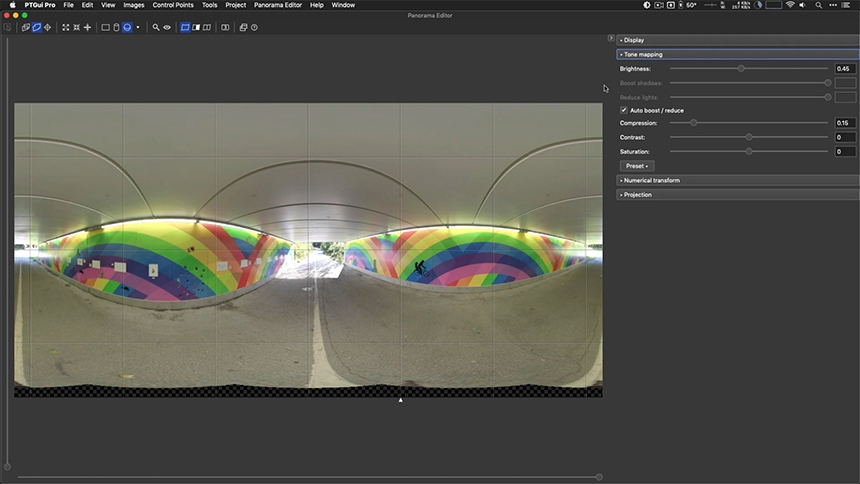Expand the Projection section
Image resolution: width=860 pixels, height=484 pixels.
[738, 194]
